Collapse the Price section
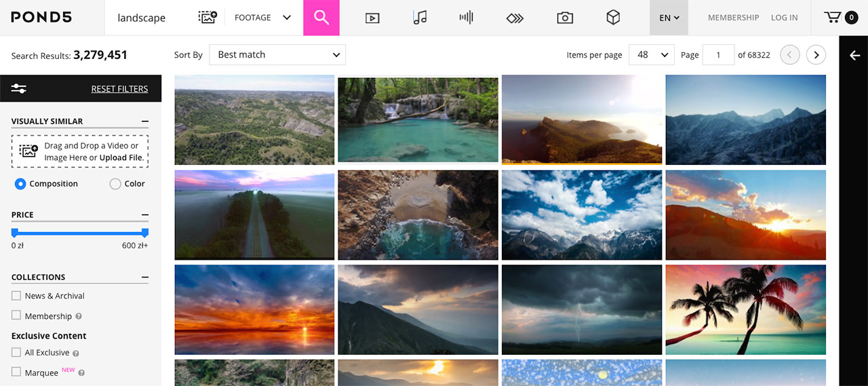Screen dimensions: 868x386 (145, 215)
